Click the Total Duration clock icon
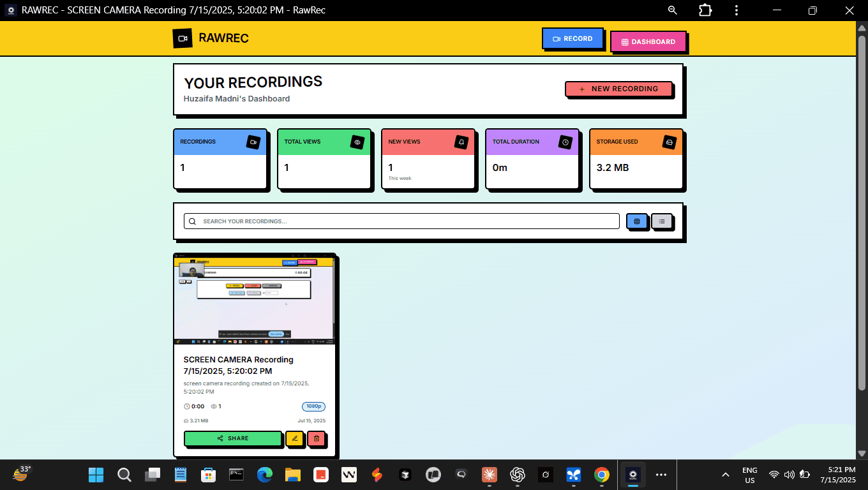Screen dimensions: 868x490 click(565, 142)
